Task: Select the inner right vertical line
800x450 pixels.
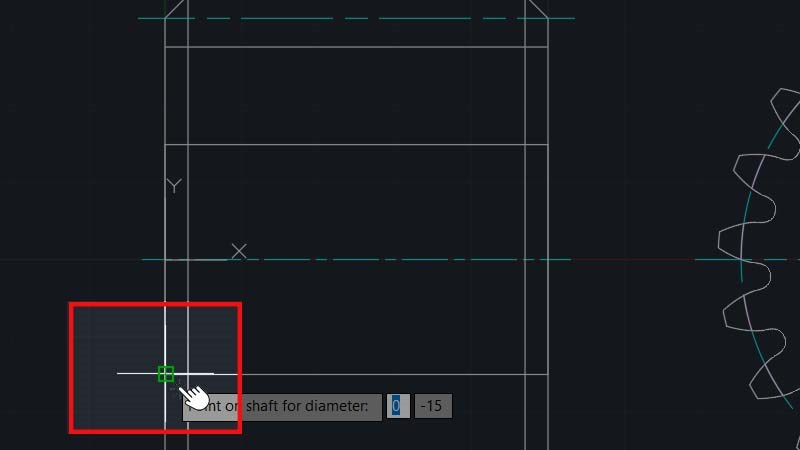Action: click(525, 224)
